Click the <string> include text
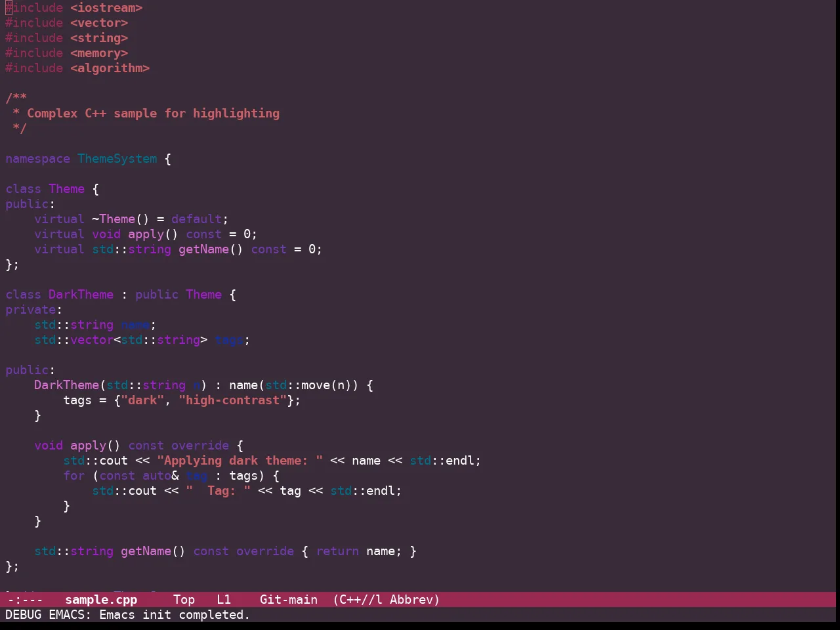 pos(99,38)
